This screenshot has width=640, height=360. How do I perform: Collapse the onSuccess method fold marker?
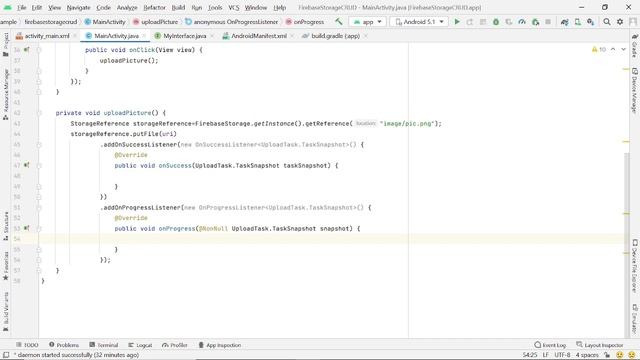pyautogui.click(x=39, y=165)
